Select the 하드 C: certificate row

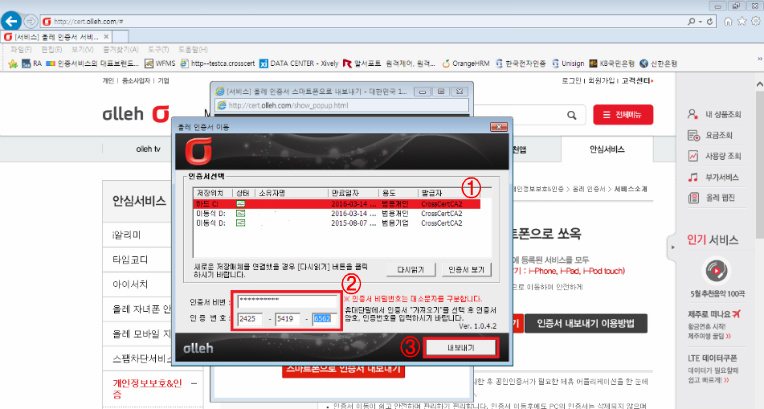coord(337,204)
